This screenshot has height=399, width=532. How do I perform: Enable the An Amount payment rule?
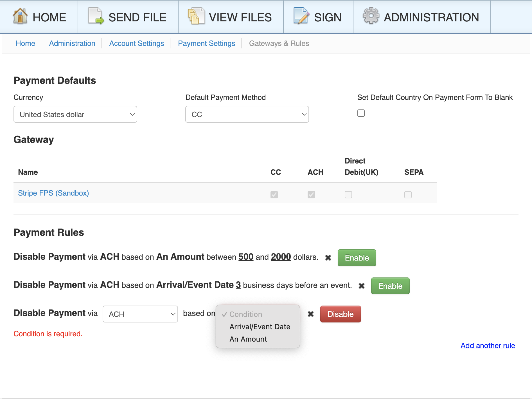coord(357,258)
